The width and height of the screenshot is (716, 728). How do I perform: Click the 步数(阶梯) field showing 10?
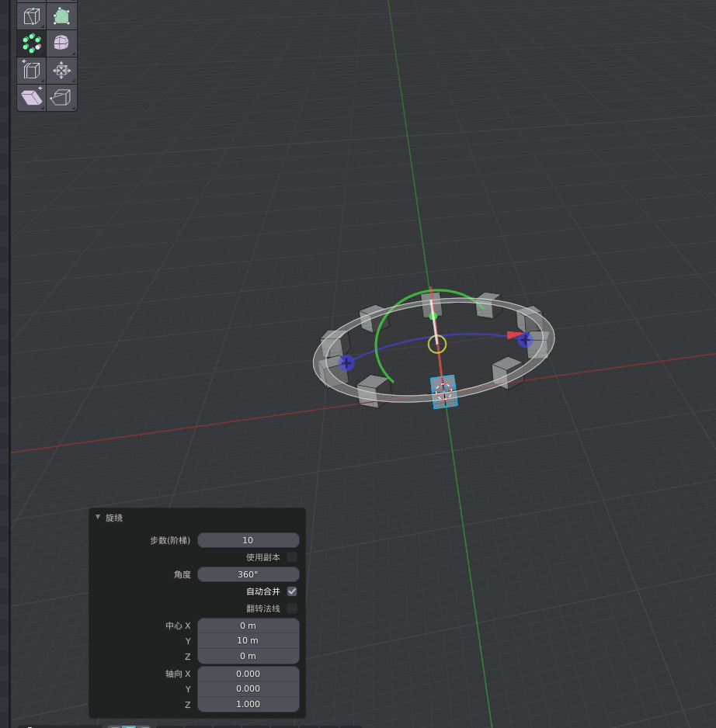point(248,540)
